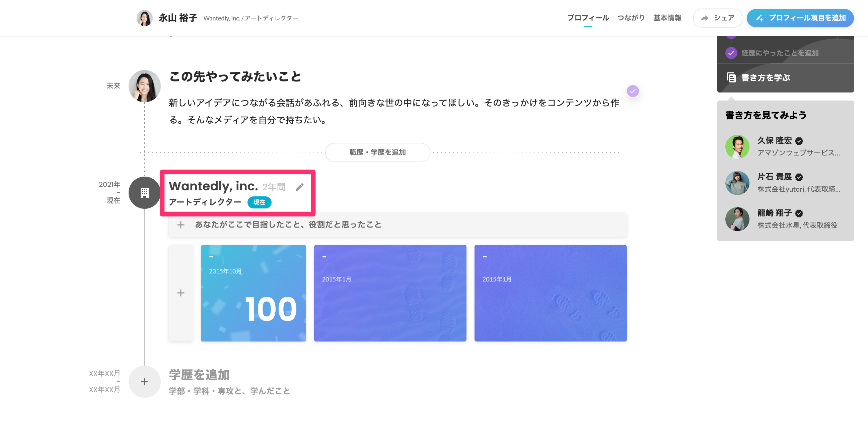Open the rightmost 2015年1月 card
This screenshot has width=868, height=435.
pyautogui.click(x=550, y=293)
